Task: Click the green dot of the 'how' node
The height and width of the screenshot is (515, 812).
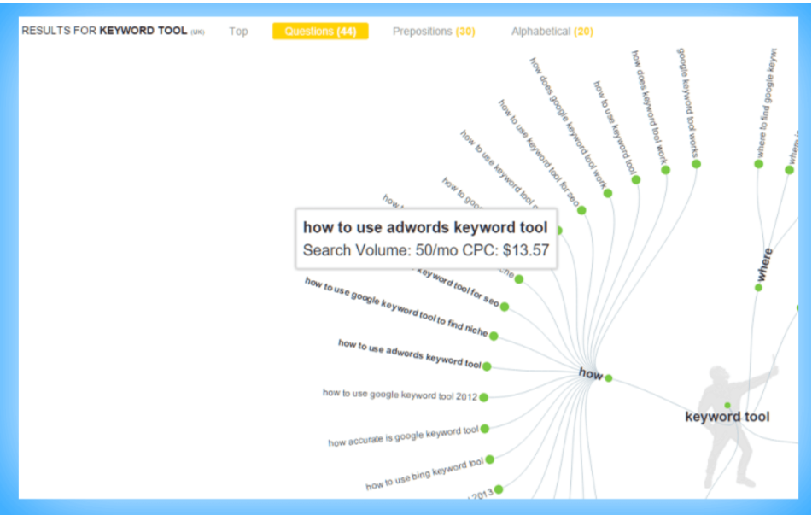Action: 609,378
